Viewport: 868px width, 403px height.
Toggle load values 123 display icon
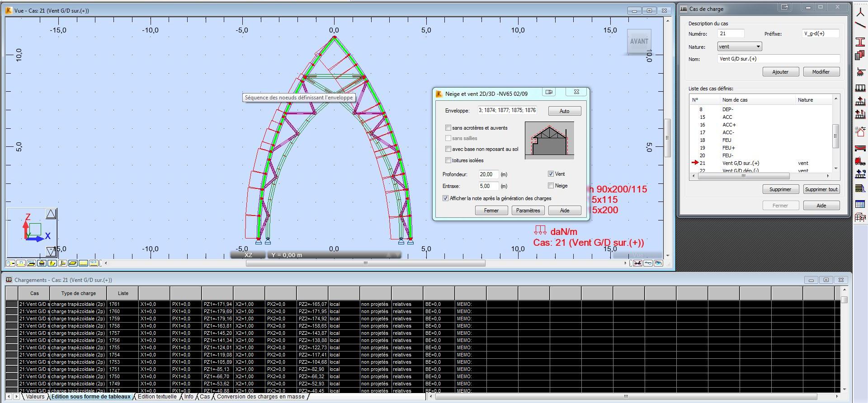pyautogui.click(x=94, y=263)
